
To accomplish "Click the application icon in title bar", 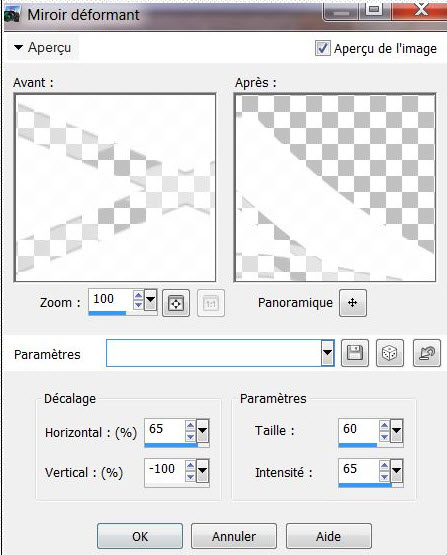I will [12, 16].
